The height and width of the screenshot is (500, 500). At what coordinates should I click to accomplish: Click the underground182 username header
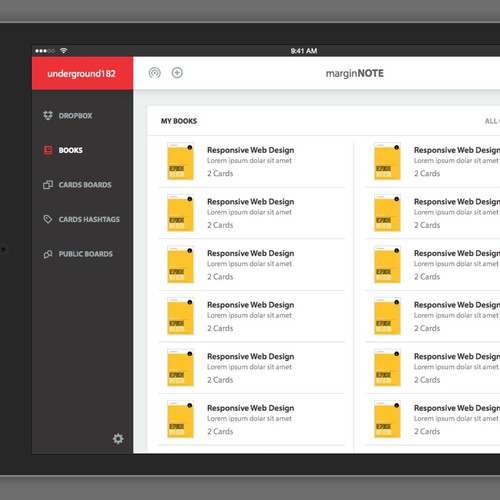pyautogui.click(x=82, y=74)
